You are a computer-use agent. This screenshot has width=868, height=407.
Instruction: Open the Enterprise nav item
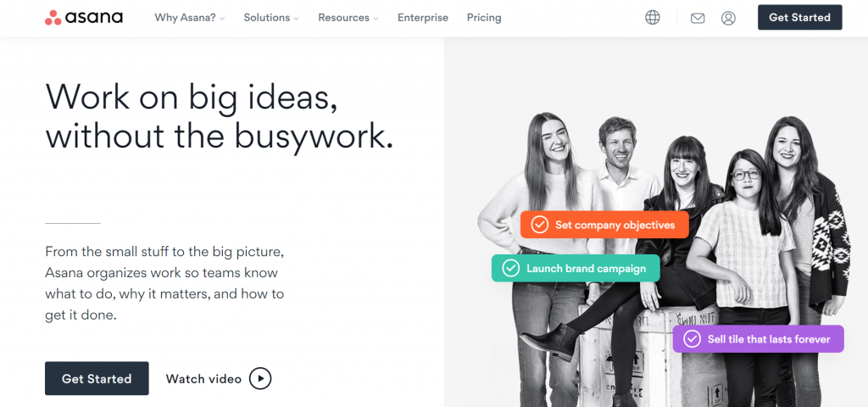pyautogui.click(x=423, y=18)
